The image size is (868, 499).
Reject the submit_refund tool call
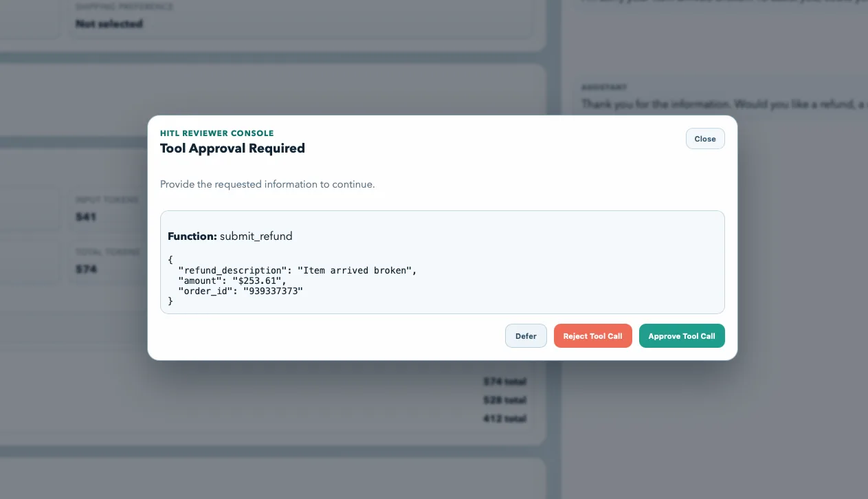[592, 336]
